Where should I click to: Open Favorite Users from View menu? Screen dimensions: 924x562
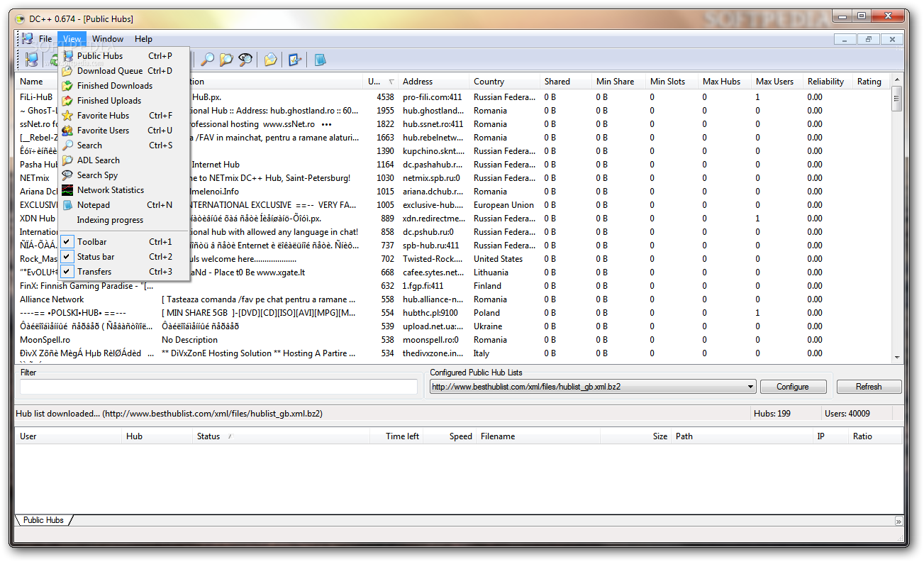(123, 131)
